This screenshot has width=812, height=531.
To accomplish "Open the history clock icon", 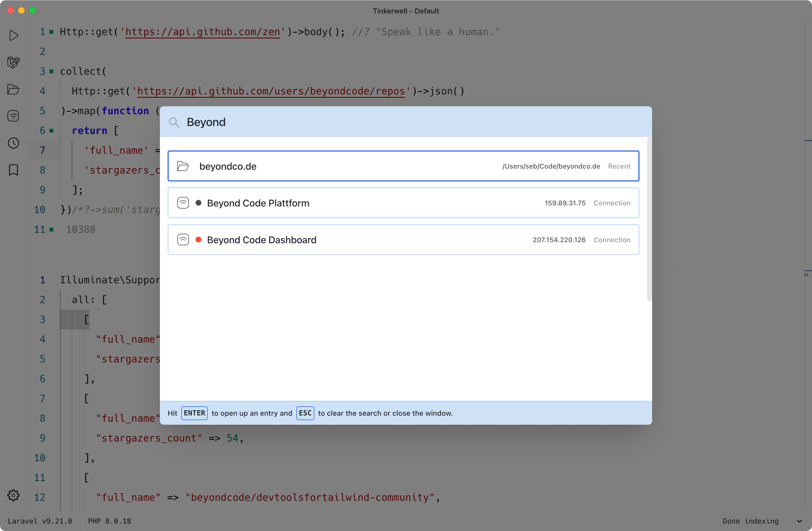I will [x=13, y=143].
